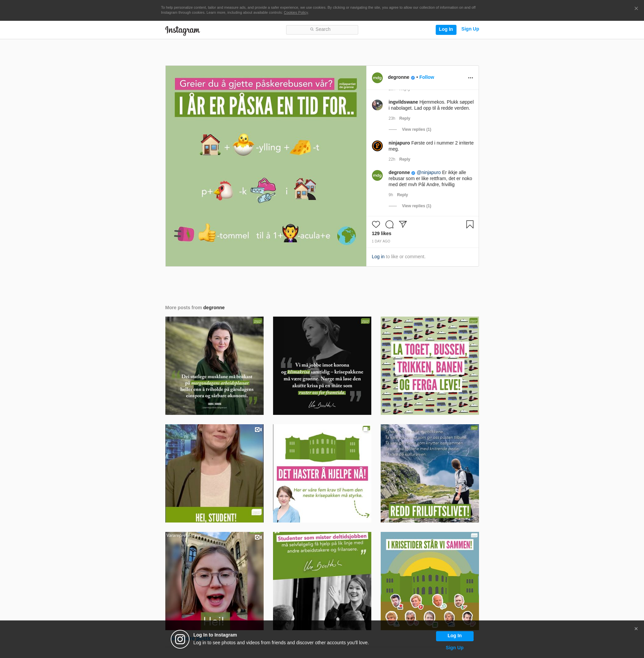Image resolution: width=644 pixels, height=658 pixels.
Task: Focus the Search field
Action: [322, 30]
